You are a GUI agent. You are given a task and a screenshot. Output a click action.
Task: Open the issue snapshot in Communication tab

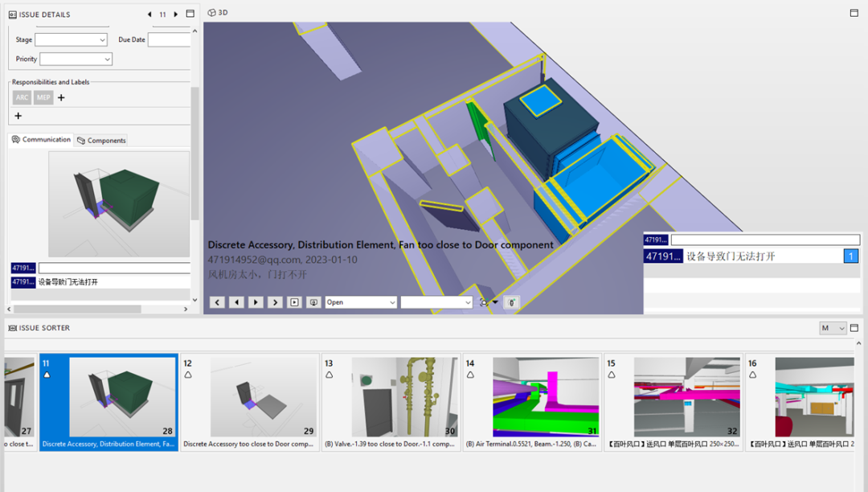119,204
